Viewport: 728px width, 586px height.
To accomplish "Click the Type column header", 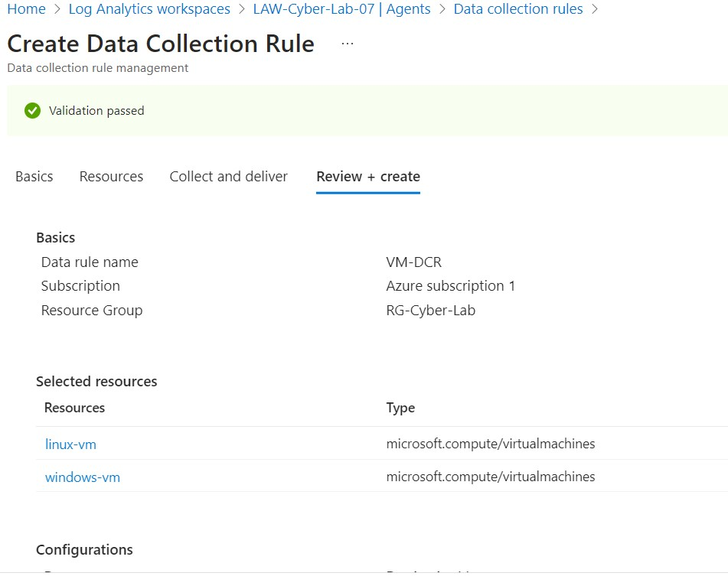I will [400, 408].
